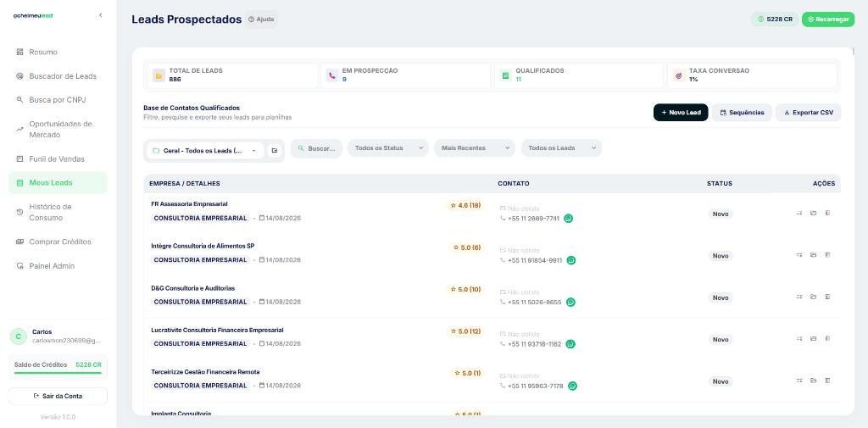868x428 pixels.
Task: Delete the D&G Consultoria e Auditorias lead
Action: point(827,297)
